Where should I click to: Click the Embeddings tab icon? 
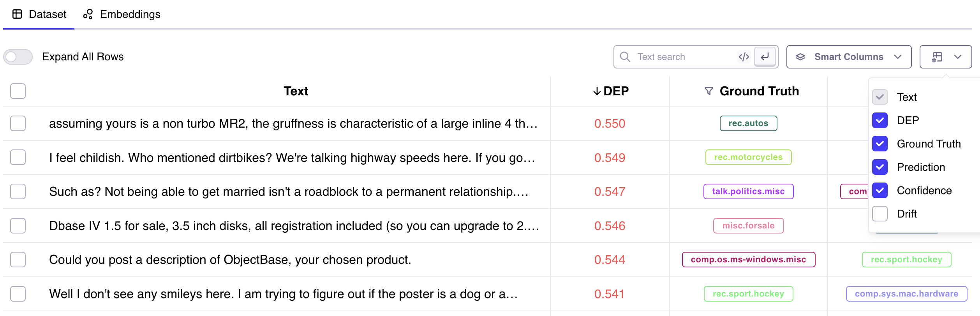point(88,14)
